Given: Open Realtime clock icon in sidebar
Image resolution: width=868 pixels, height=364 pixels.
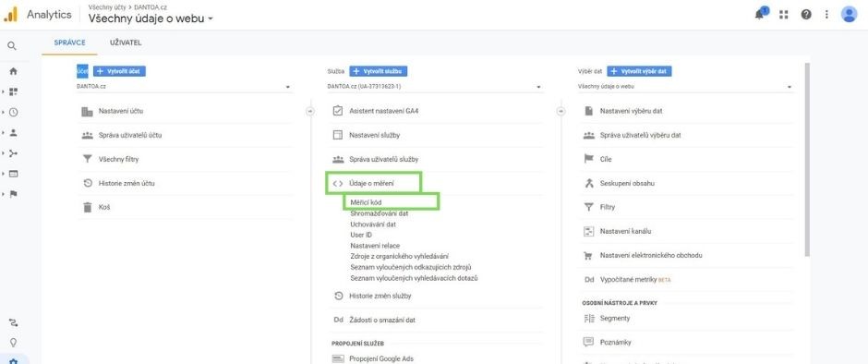Looking at the screenshot, I should (x=13, y=112).
